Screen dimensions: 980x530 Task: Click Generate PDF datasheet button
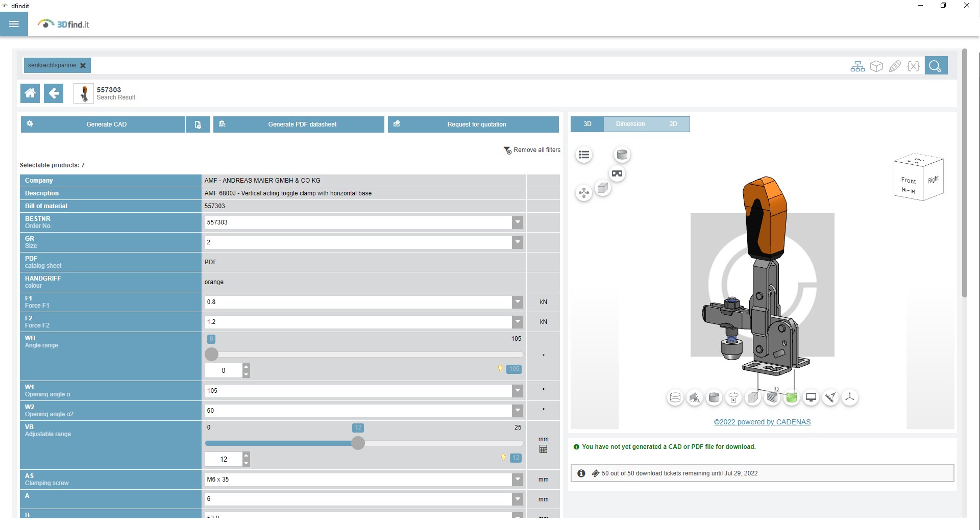[x=299, y=124]
